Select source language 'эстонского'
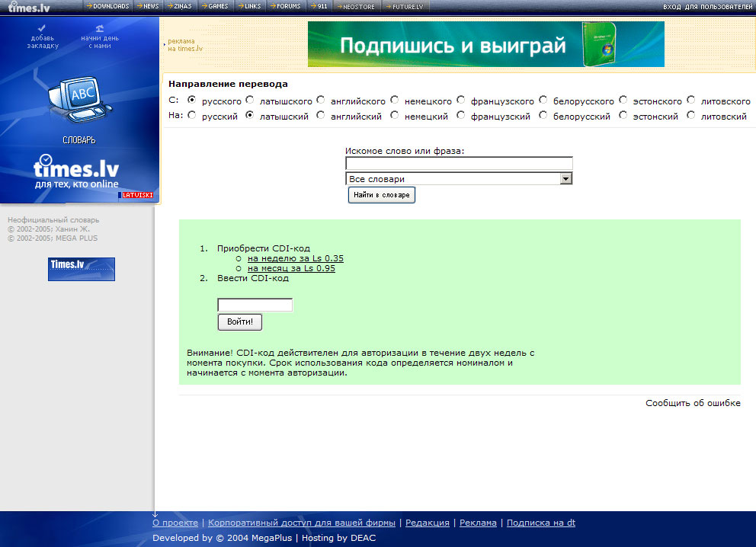Viewport: 756px width, 547px height. [623, 100]
